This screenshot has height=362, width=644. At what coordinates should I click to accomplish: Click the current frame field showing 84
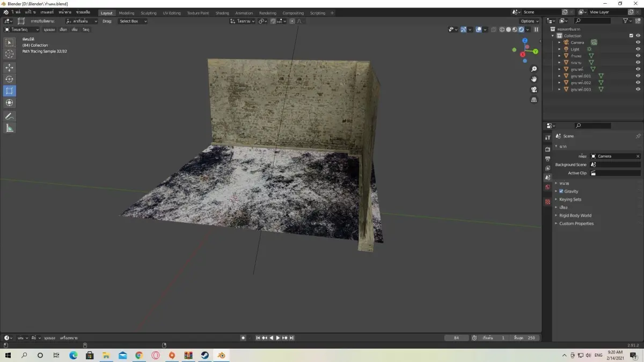pos(457,338)
